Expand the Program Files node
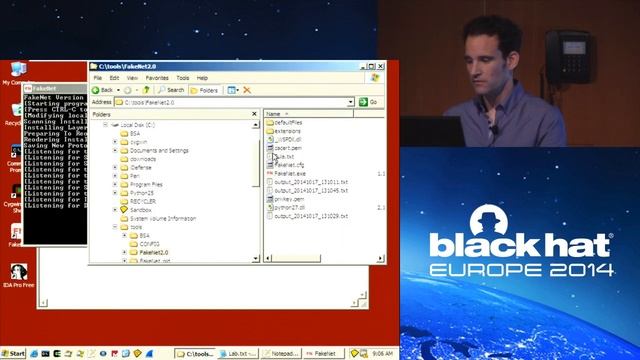Screen dimensions: 640x360 (x=115, y=184)
